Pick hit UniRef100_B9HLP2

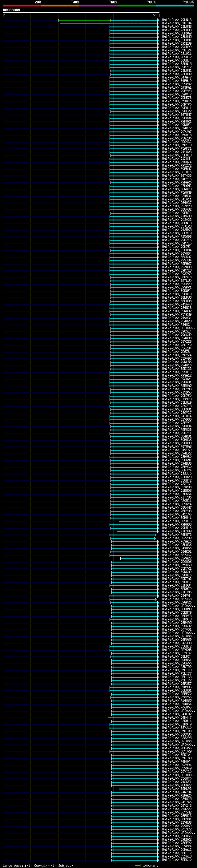(176, 111)
